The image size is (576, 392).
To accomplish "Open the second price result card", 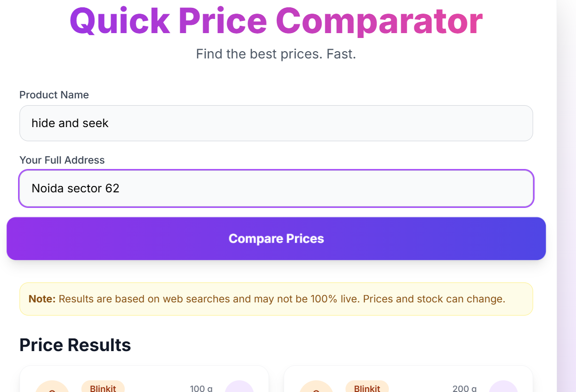I will pyautogui.click(x=408, y=379).
